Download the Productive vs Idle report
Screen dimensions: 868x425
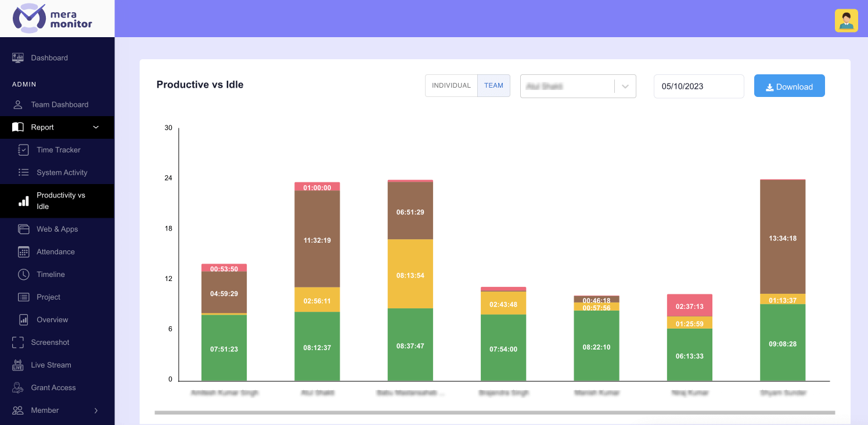[x=789, y=86]
